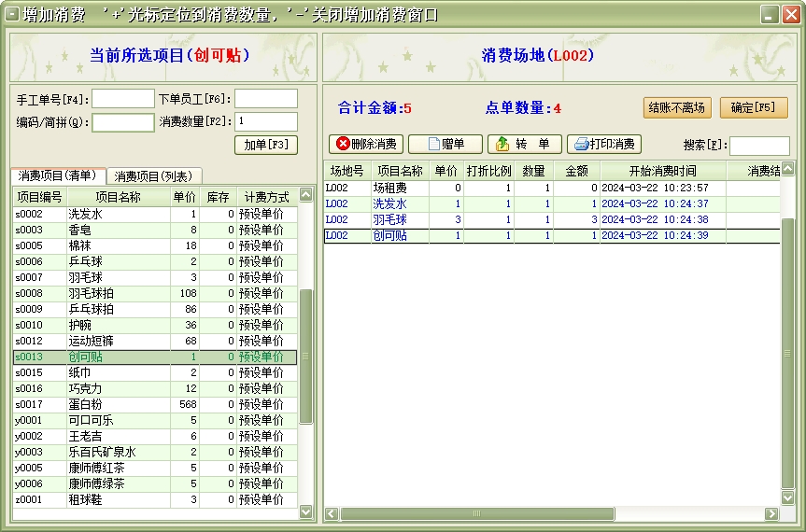Confirm with the 确定[F5] button
This screenshot has height=532, width=806.
(754, 107)
